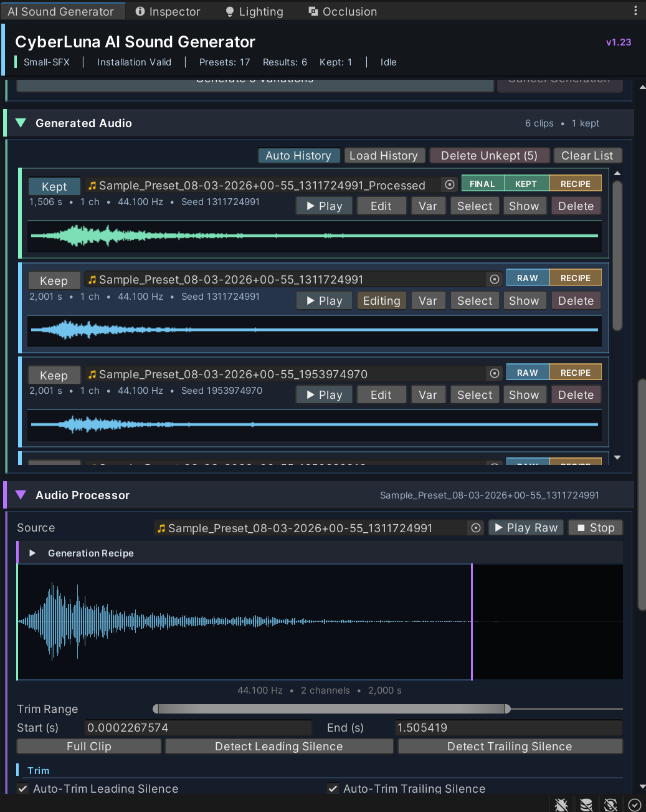Click RECIPE tag on clip 1953974970

[576, 373]
